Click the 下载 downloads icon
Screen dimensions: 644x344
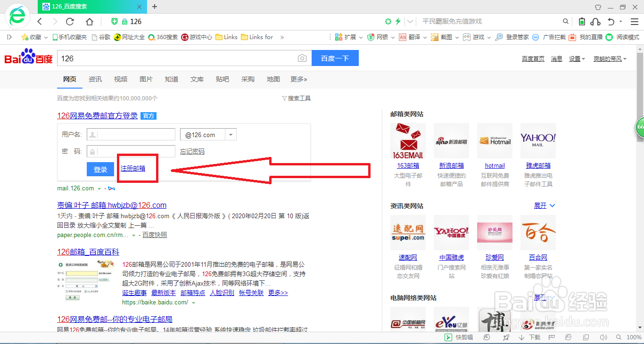tap(529, 337)
